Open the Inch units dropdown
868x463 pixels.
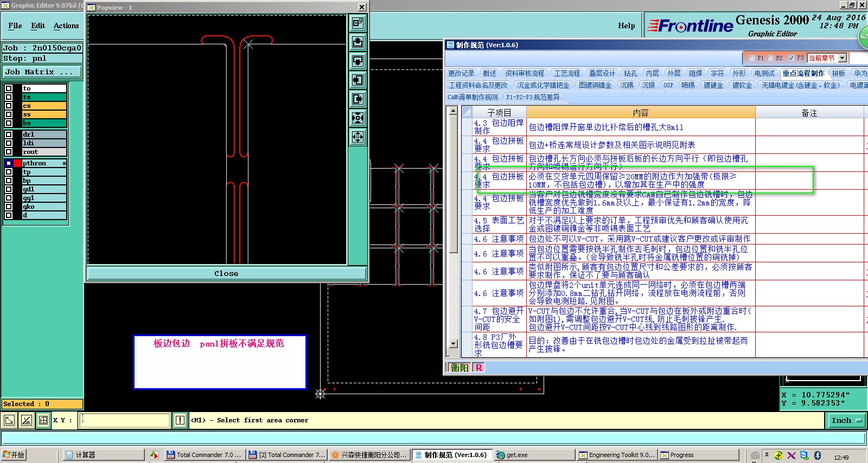click(846, 420)
